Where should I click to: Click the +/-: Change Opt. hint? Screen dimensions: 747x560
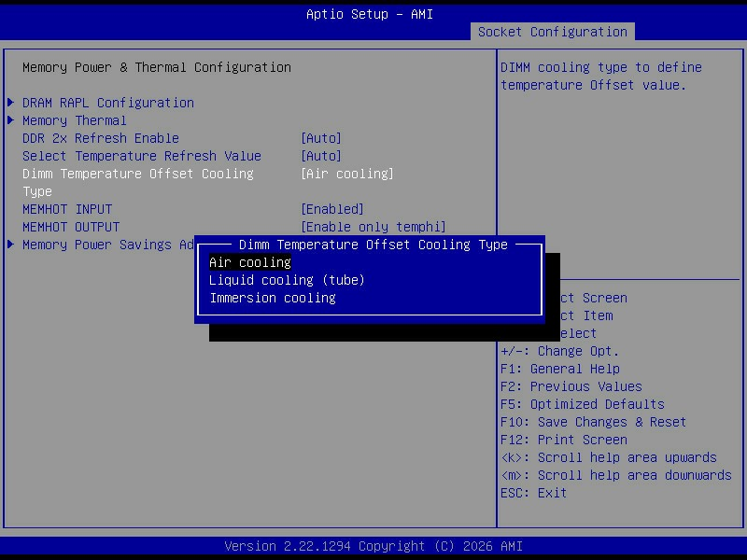559,352
